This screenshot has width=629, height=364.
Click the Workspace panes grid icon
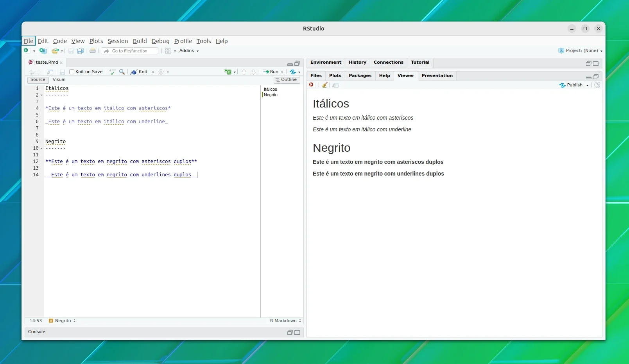point(168,51)
